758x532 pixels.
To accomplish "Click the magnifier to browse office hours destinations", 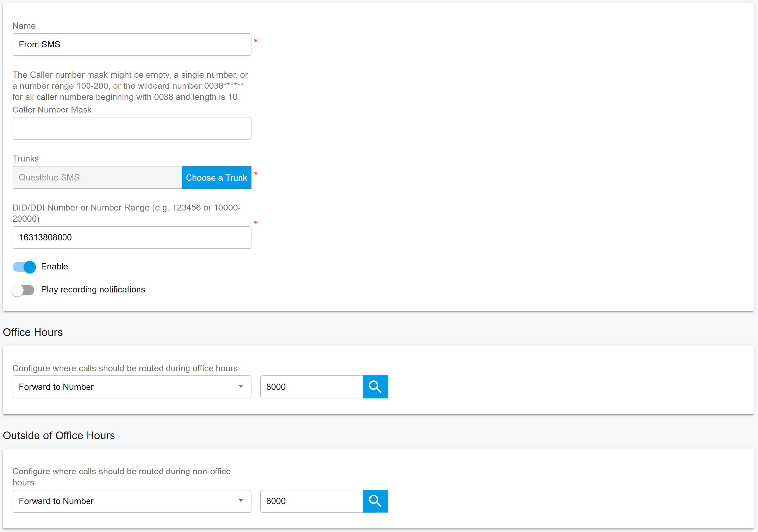I will (x=375, y=387).
